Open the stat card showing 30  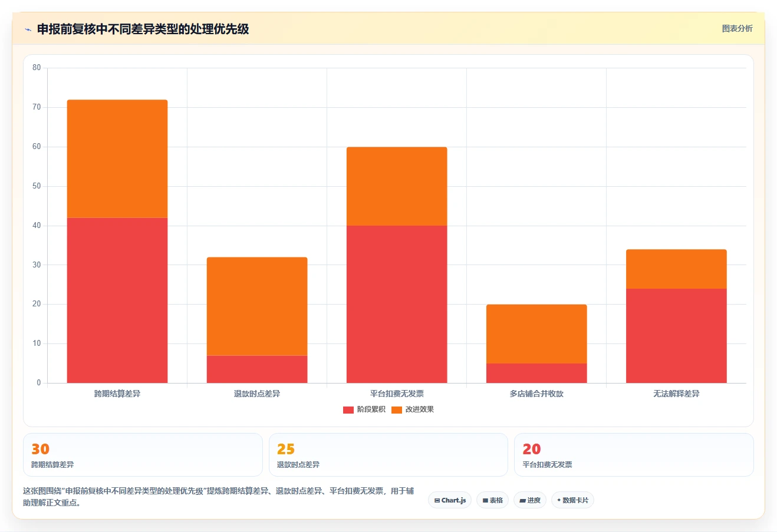143,455
